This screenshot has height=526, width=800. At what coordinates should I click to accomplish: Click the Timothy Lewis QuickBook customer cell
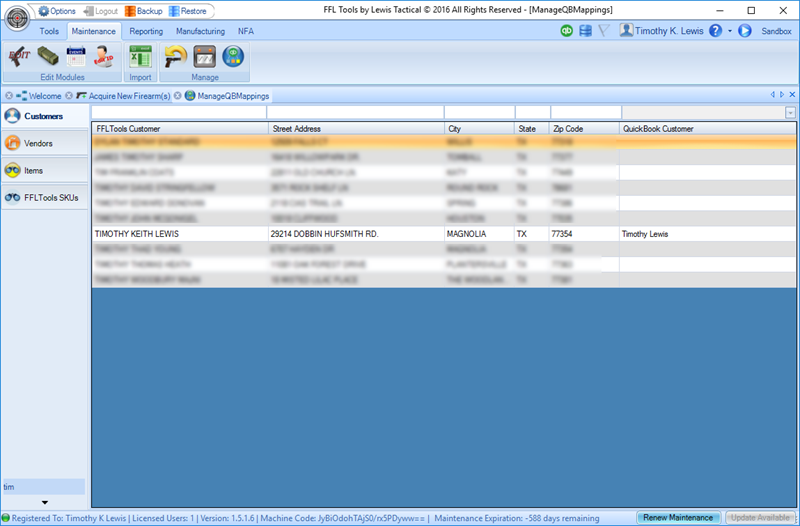707,234
